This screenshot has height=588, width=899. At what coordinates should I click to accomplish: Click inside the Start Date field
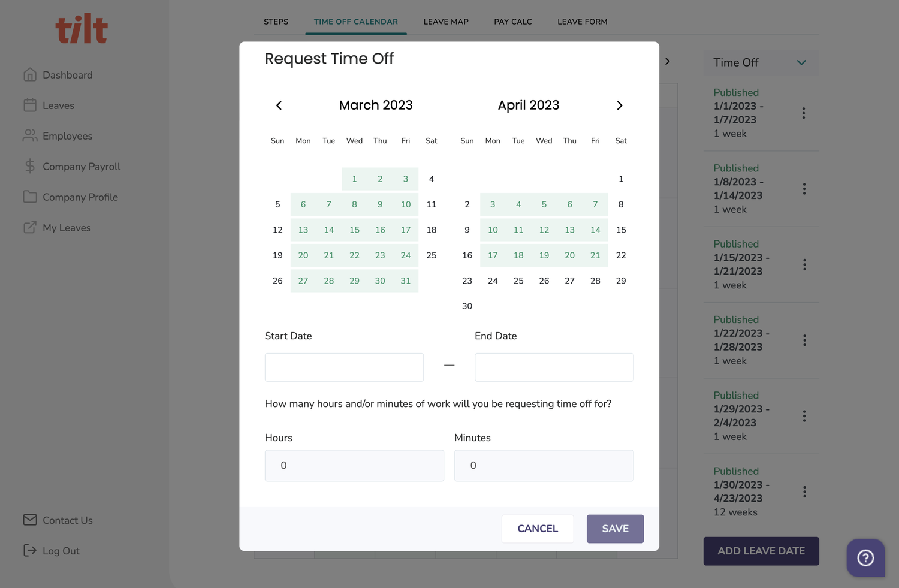[344, 367]
